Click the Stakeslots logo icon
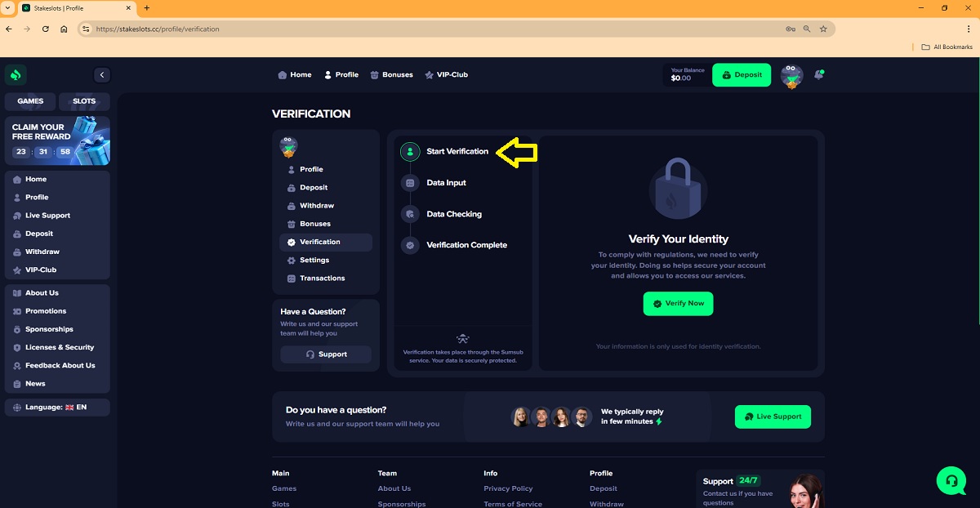The height and width of the screenshot is (508, 980). pos(16,75)
